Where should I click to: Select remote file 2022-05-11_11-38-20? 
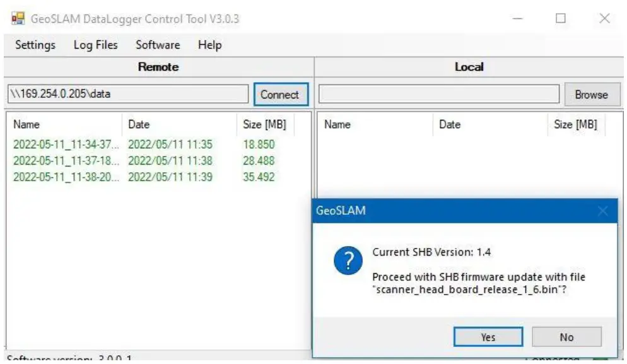pos(66,177)
